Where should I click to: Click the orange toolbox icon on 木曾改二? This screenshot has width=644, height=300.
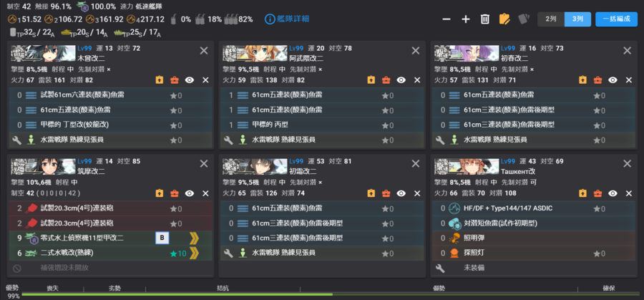tap(174, 80)
